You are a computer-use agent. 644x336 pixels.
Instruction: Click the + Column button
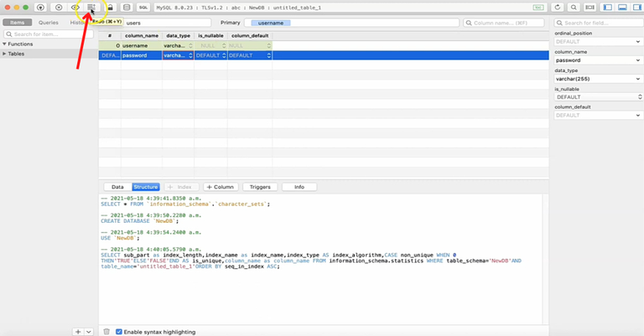220,187
